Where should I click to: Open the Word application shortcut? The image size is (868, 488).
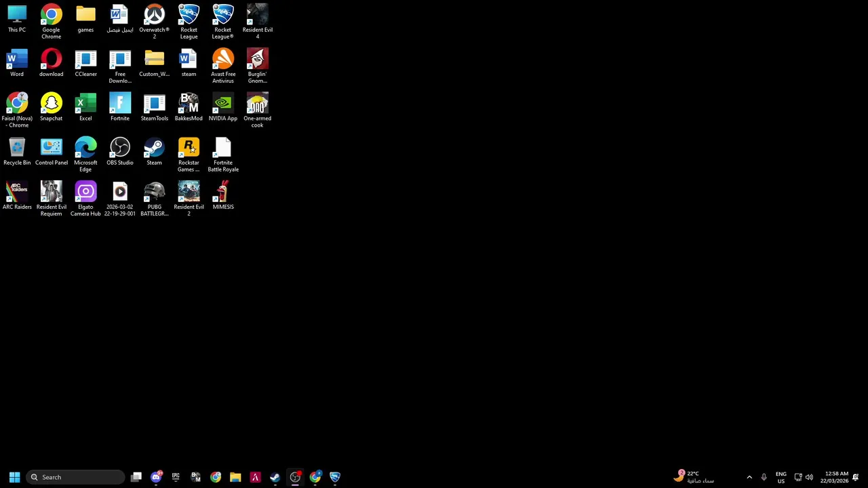point(17,64)
